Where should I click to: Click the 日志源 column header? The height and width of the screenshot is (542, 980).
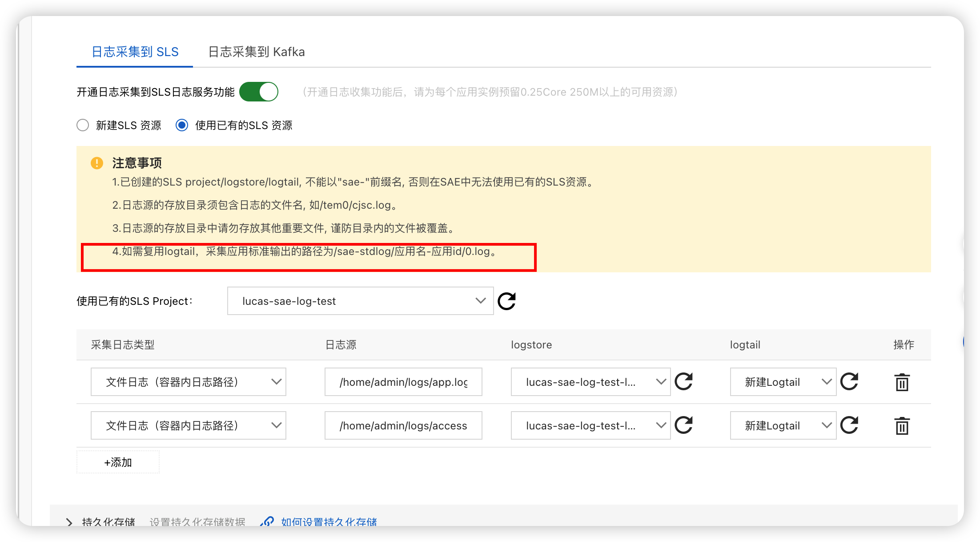[x=341, y=345]
